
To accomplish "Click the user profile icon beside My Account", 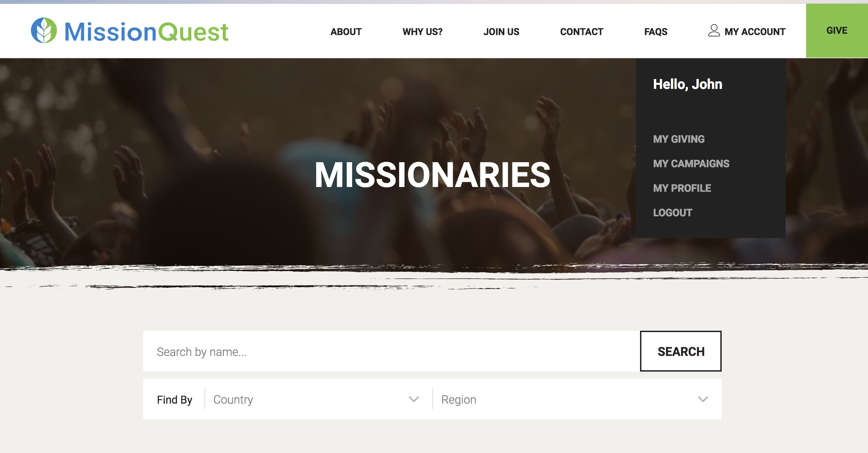I will 714,30.
